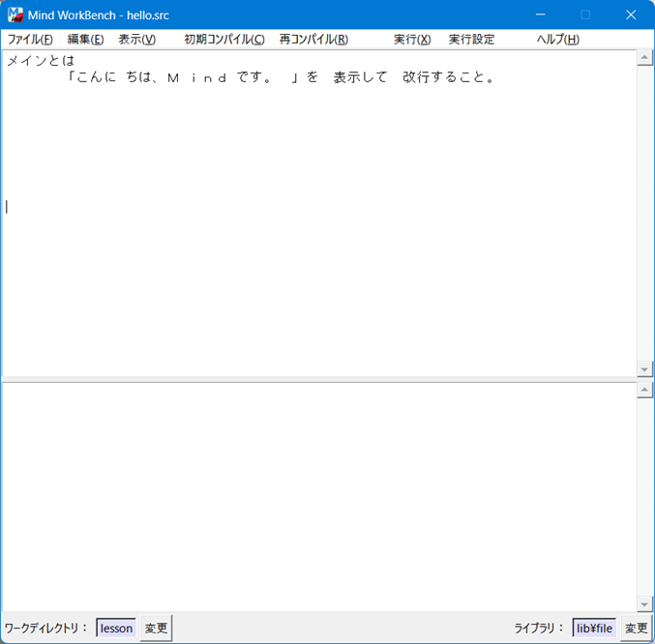Click inside the empty lower output pane

pos(319,497)
